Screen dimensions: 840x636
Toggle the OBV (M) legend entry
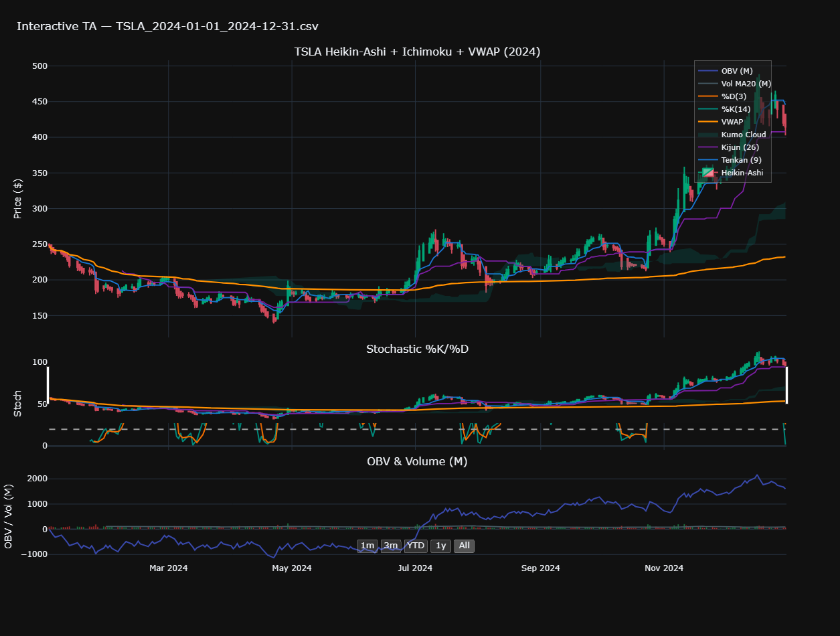click(x=737, y=71)
